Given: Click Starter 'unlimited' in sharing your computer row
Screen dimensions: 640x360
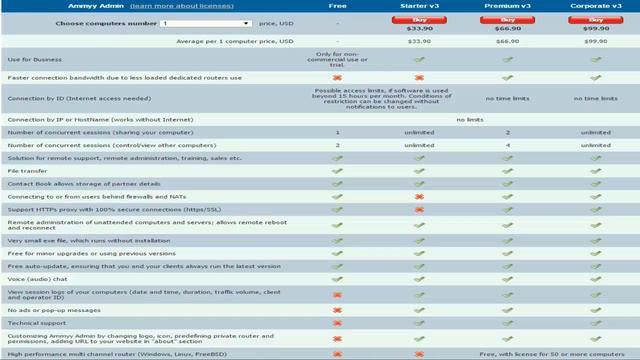Looking at the screenshot, I should pos(419,132).
